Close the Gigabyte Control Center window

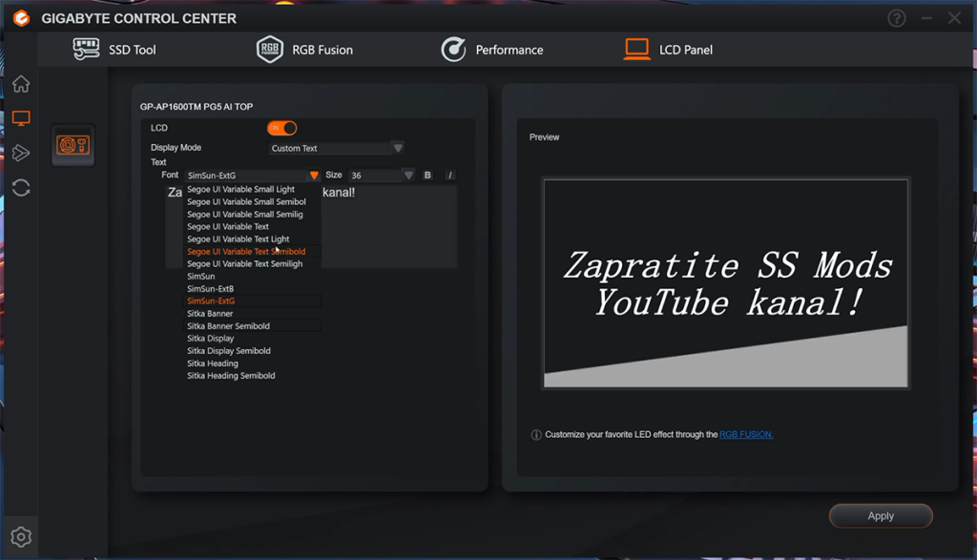pyautogui.click(x=954, y=18)
